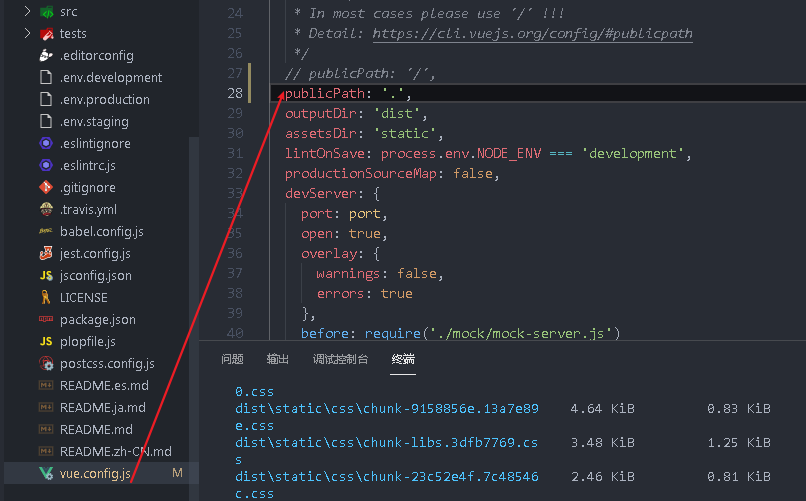Open the dist\static\css\chunk-9158856e terminal path
The width and height of the screenshot is (806, 501).
tap(387, 409)
